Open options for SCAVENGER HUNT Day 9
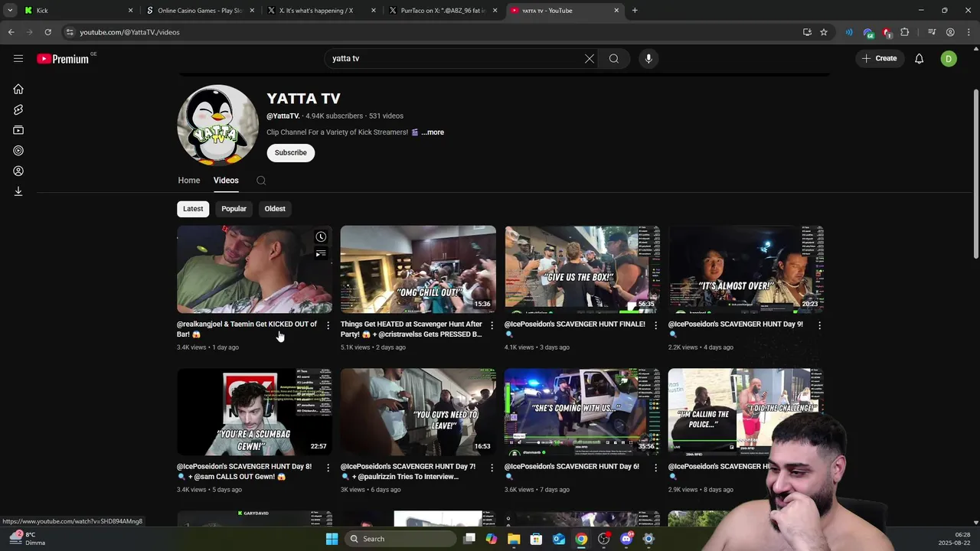 click(x=819, y=325)
